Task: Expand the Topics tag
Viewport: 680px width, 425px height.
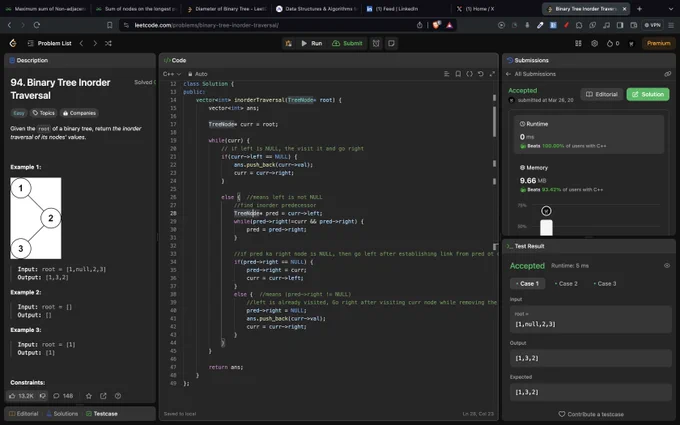Action: pyautogui.click(x=43, y=113)
